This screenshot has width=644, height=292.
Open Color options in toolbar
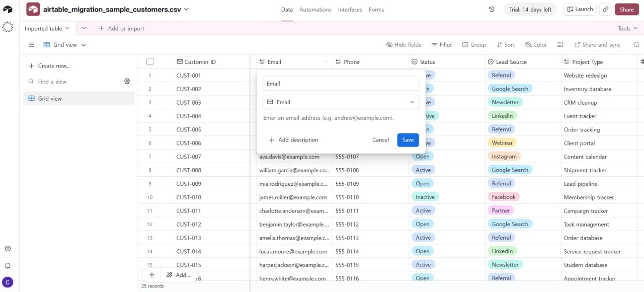(x=536, y=45)
